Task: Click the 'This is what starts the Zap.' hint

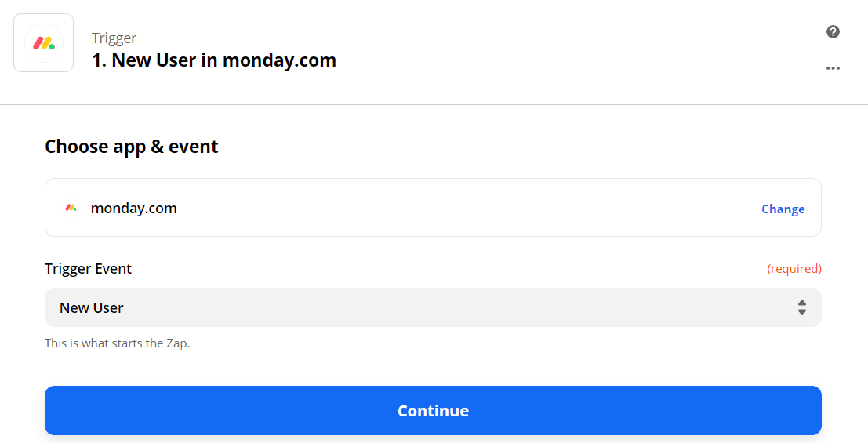Action: [117, 343]
